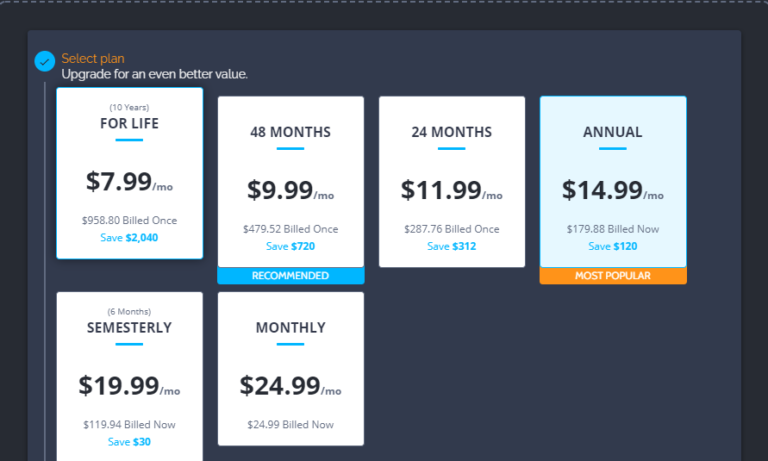
Task: Click the Recommended badge
Action: coord(290,276)
